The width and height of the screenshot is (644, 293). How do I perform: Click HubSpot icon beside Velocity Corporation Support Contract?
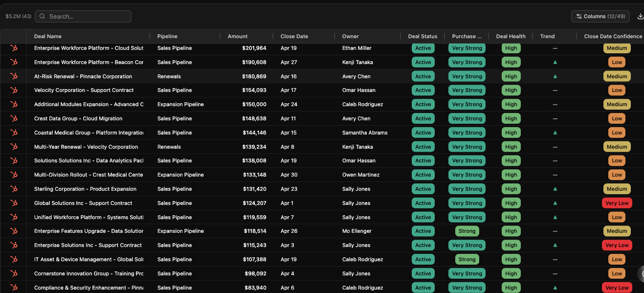pos(14,90)
